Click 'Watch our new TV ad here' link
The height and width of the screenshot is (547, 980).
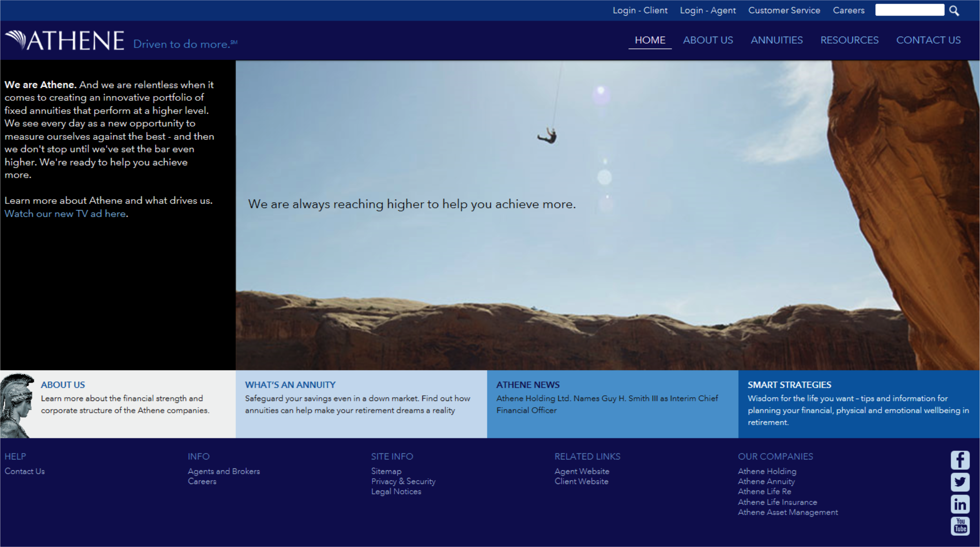65,214
